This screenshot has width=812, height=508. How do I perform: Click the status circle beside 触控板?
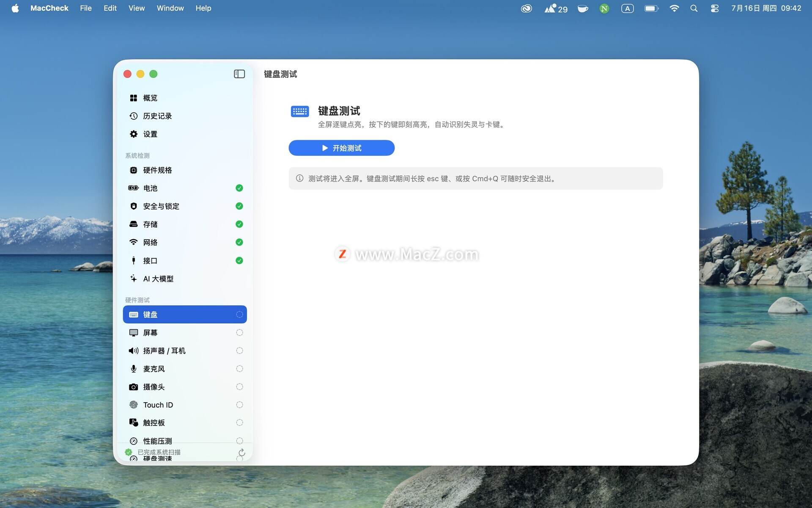point(239,422)
